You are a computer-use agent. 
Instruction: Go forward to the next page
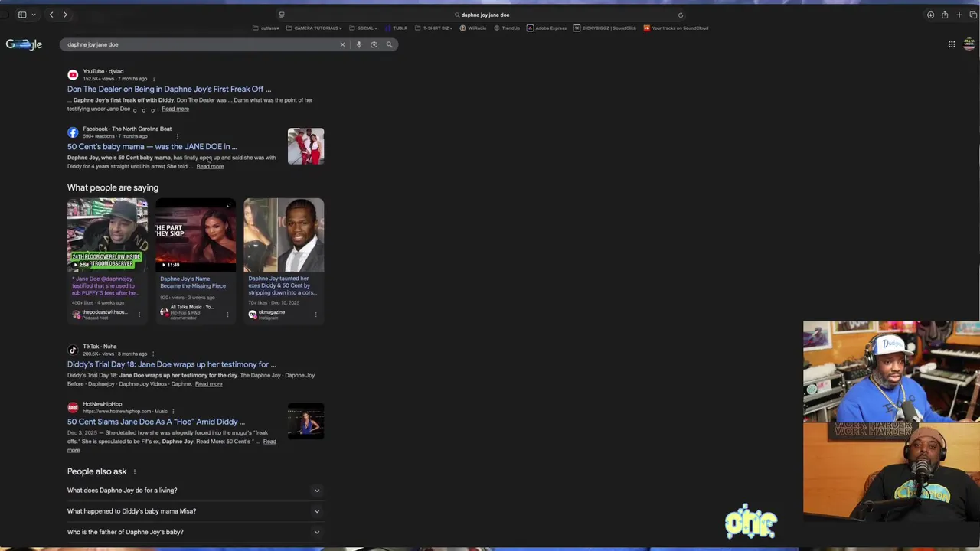pos(65,15)
